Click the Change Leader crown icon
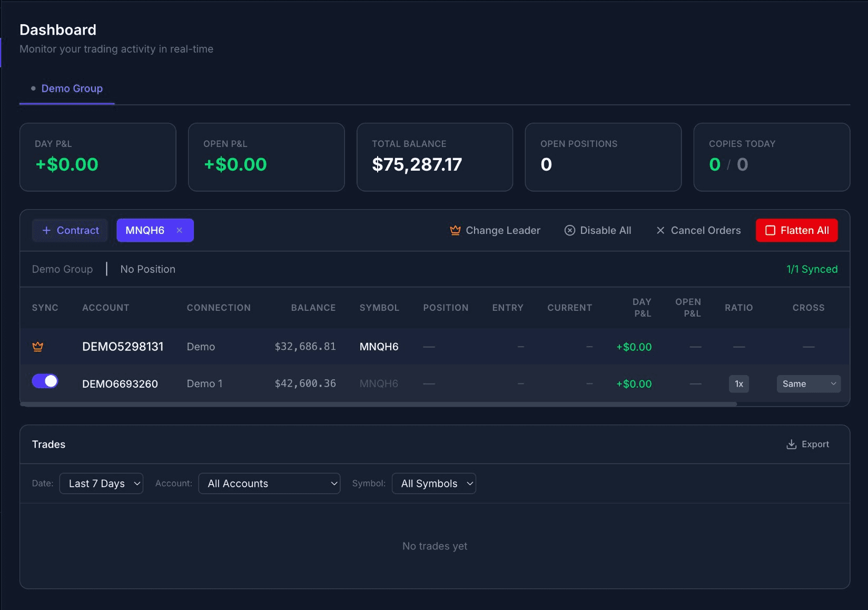 point(455,230)
